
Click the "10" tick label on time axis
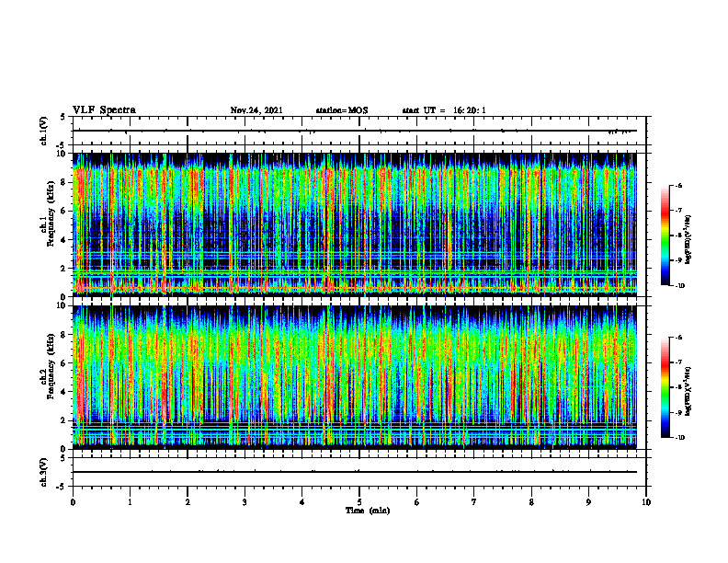646,502
